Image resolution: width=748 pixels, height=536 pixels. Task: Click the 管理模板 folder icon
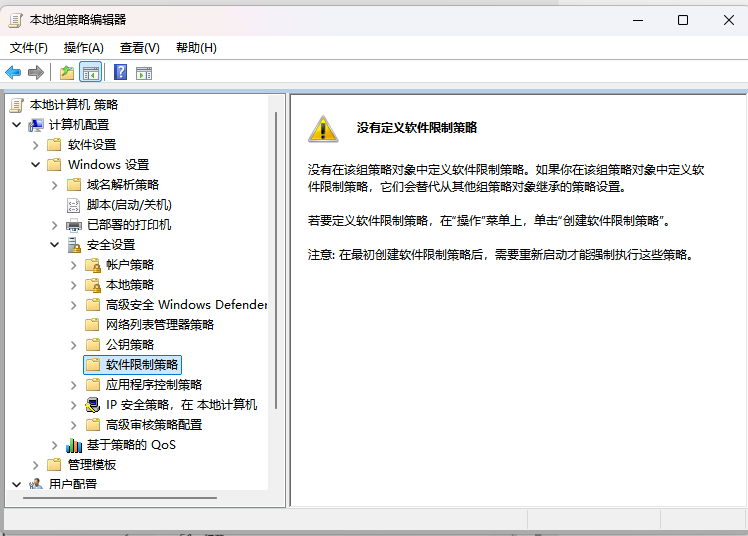pyautogui.click(x=54, y=465)
